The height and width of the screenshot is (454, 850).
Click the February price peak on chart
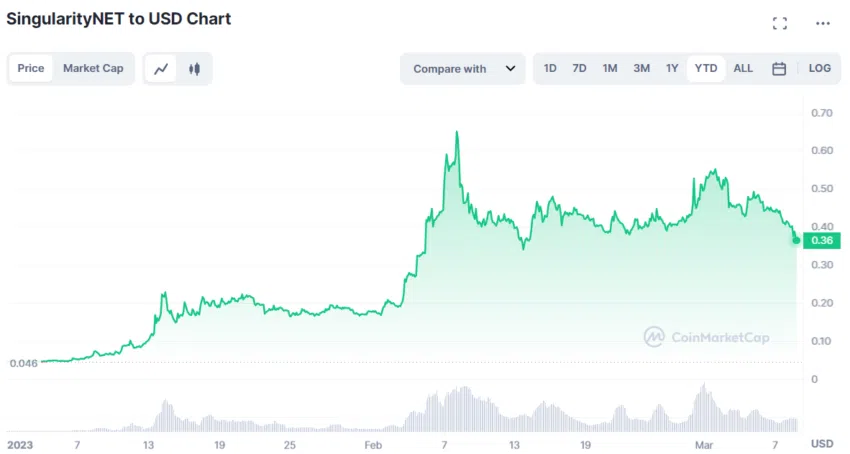tap(457, 132)
